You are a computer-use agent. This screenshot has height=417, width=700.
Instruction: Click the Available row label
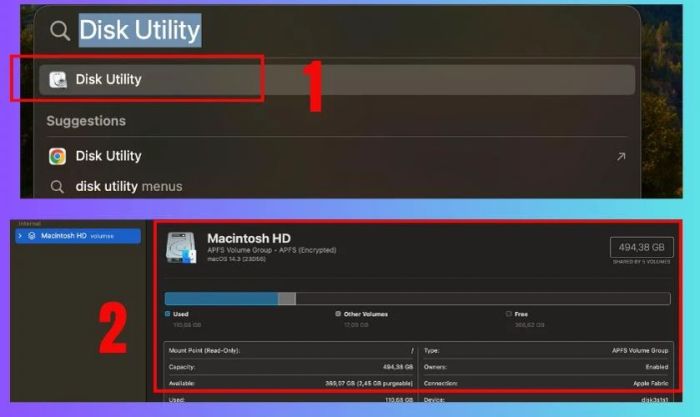[x=182, y=384]
